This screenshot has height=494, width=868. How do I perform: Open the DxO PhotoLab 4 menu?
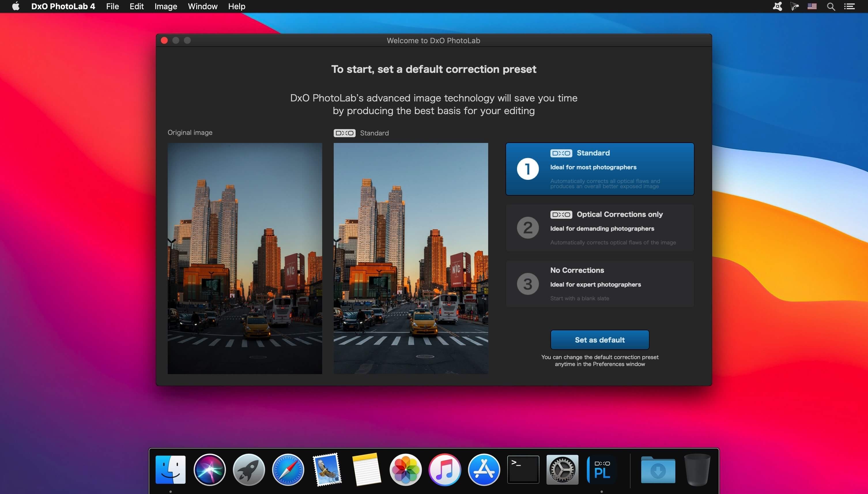click(x=63, y=6)
